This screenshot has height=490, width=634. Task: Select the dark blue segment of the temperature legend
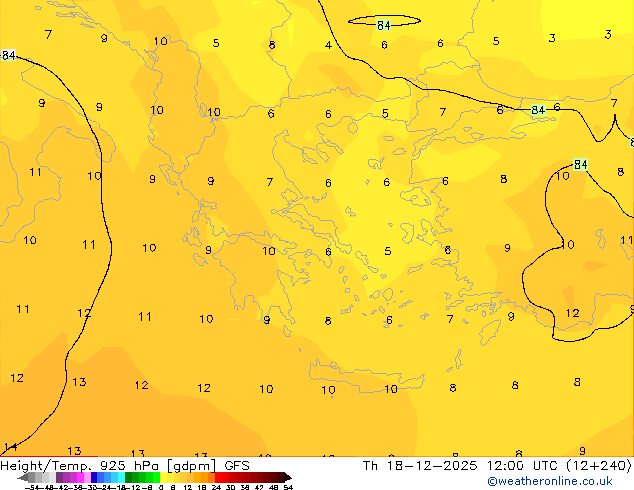tap(94, 478)
